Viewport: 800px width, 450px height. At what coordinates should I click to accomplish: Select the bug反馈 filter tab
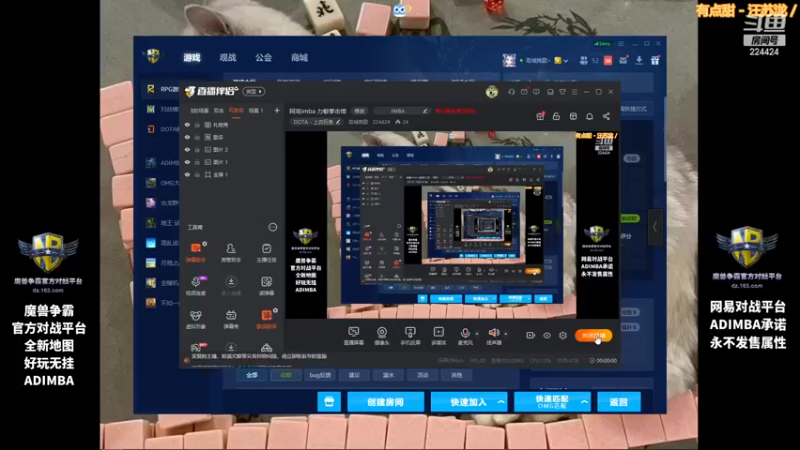coord(320,375)
